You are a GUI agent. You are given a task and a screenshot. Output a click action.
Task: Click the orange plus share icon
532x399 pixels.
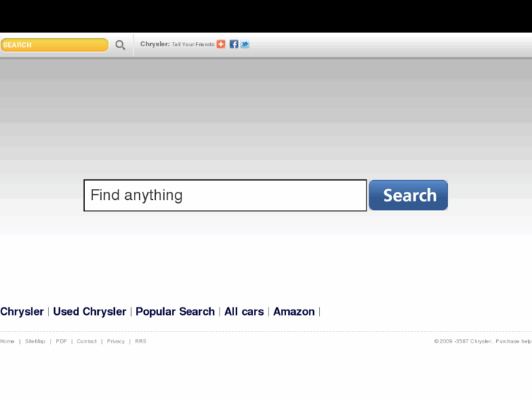(221, 44)
